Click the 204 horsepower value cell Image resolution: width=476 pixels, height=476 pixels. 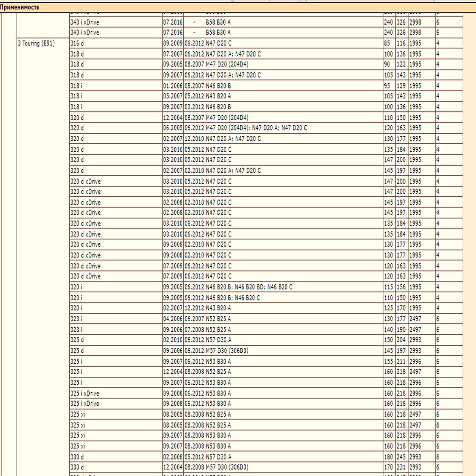tap(401, 340)
